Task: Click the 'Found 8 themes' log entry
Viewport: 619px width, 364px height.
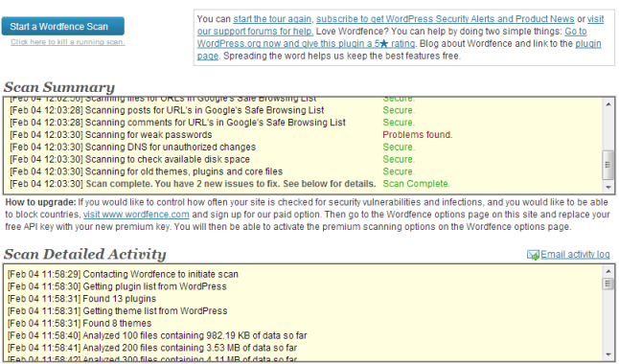Action: (80, 323)
